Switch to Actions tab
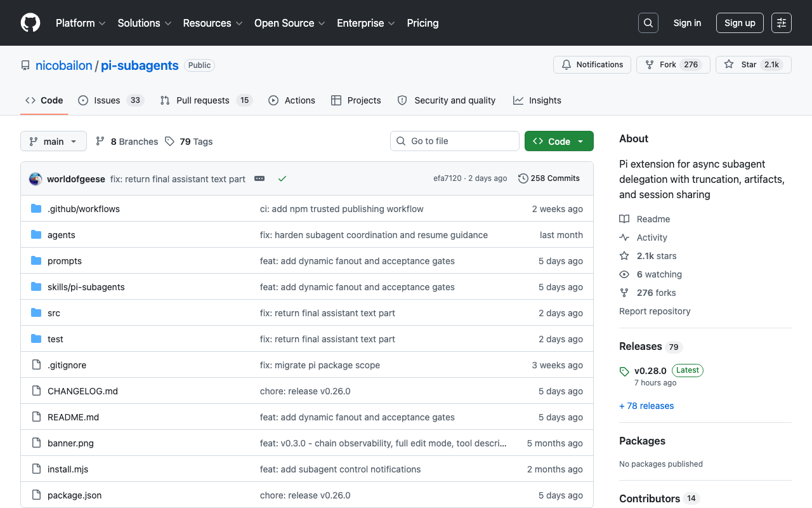Screen dimensions: 812x508 (x=292, y=100)
